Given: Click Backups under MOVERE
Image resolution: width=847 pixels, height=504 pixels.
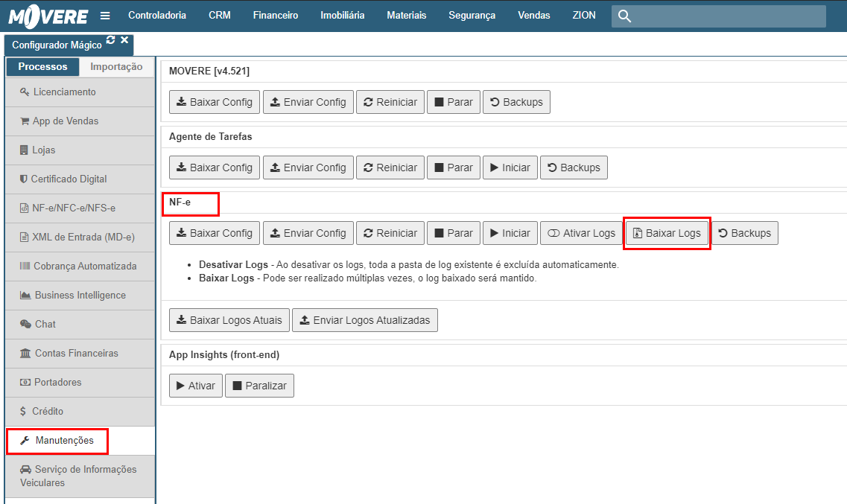Looking at the screenshot, I should tap(516, 102).
